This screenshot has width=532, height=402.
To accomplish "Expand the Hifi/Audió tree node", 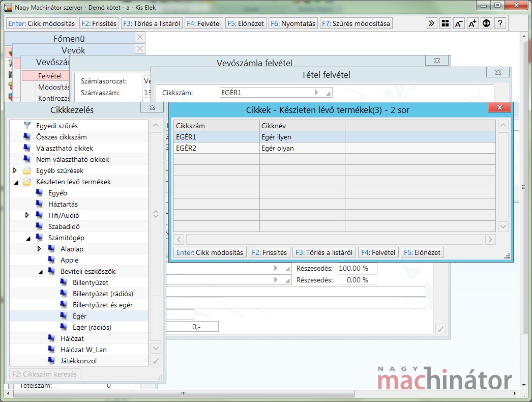I will [27, 215].
